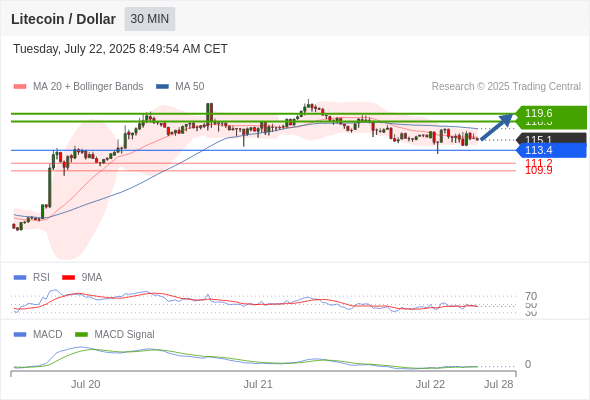Click the MA 20 + Bollinger Bands pink swatch

20,87
